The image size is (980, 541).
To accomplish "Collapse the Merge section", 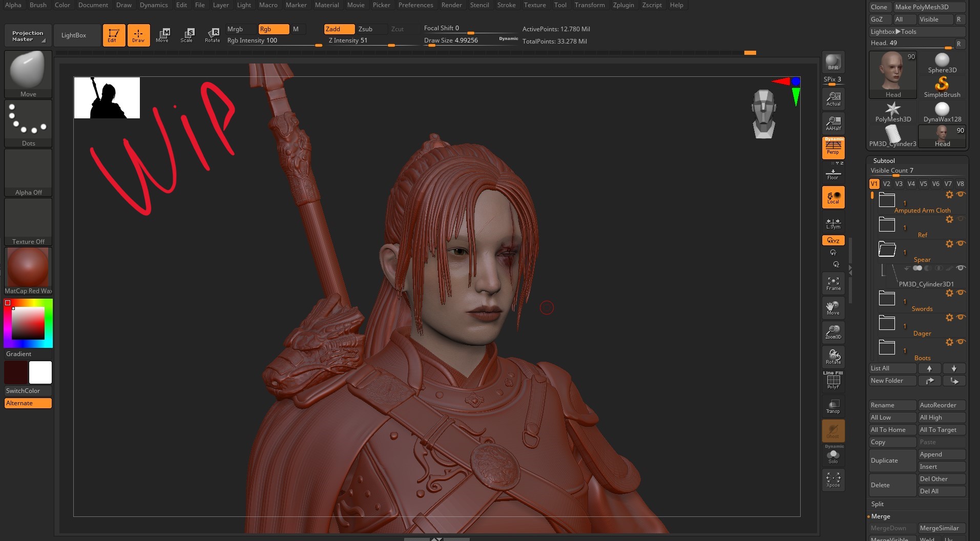I will coord(881,516).
